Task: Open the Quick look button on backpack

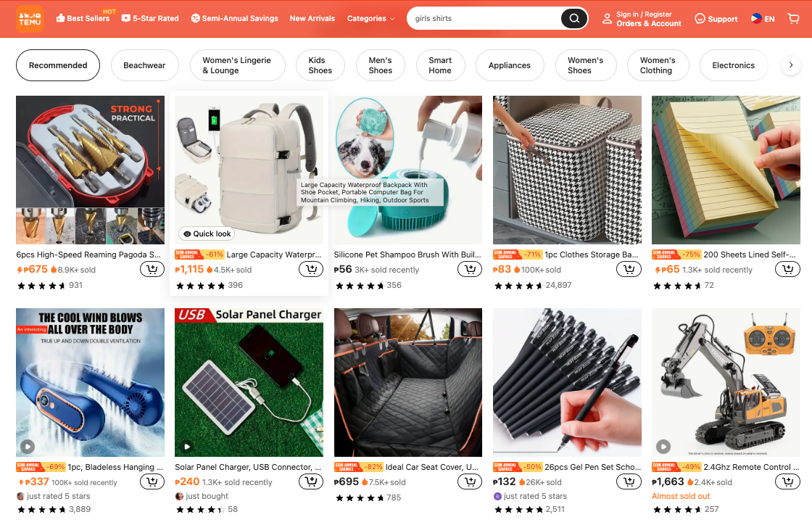Action: pos(207,234)
